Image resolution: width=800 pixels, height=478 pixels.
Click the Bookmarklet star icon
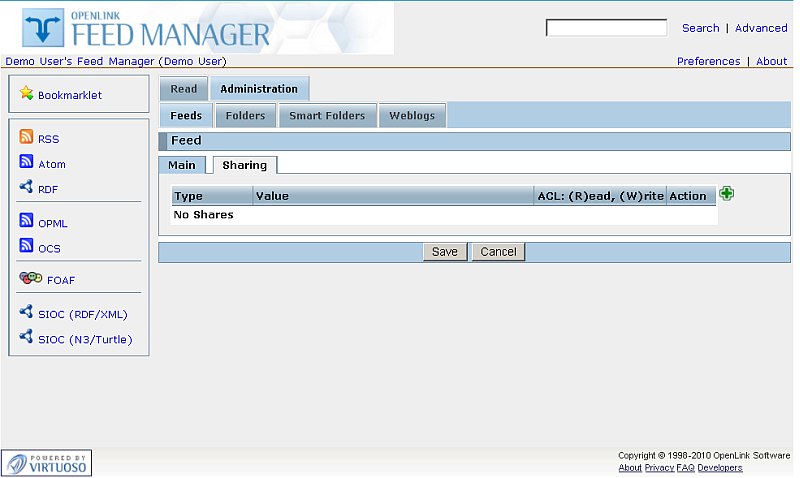coord(27,94)
